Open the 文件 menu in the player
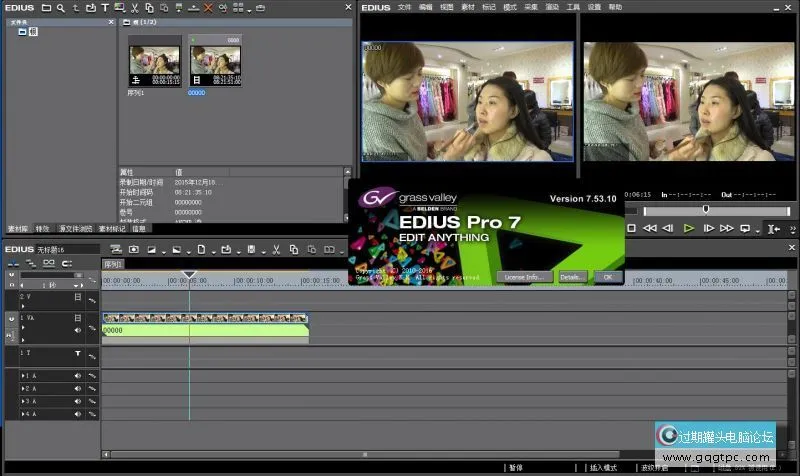 coord(404,7)
